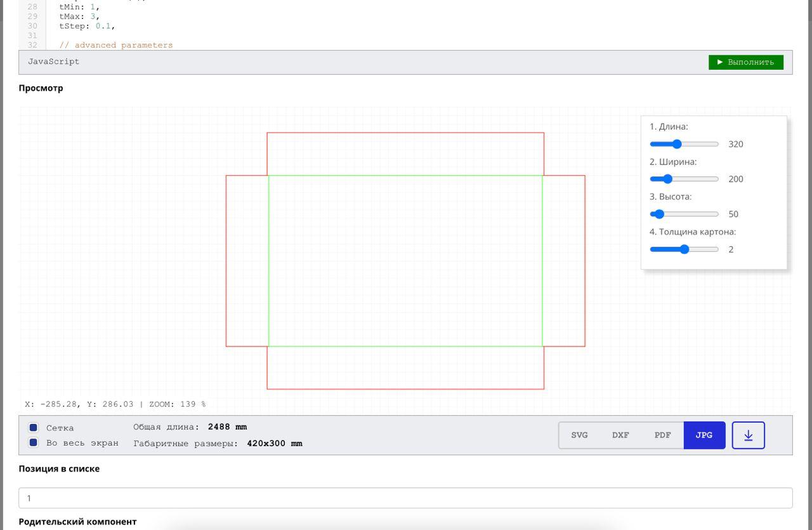
Task: Select SVG export format
Action: (x=579, y=435)
